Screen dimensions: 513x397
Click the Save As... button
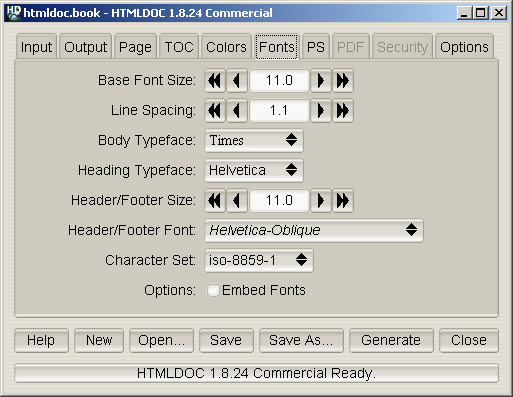point(301,340)
